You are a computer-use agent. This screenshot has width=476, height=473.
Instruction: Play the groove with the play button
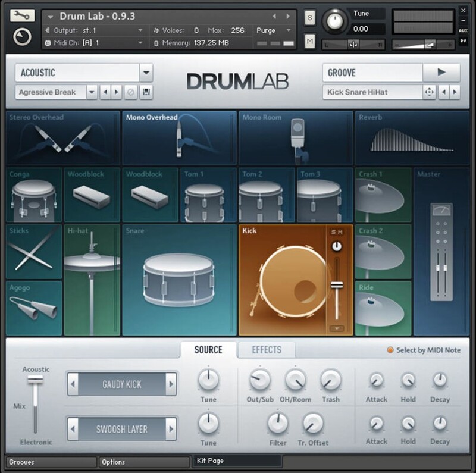441,73
